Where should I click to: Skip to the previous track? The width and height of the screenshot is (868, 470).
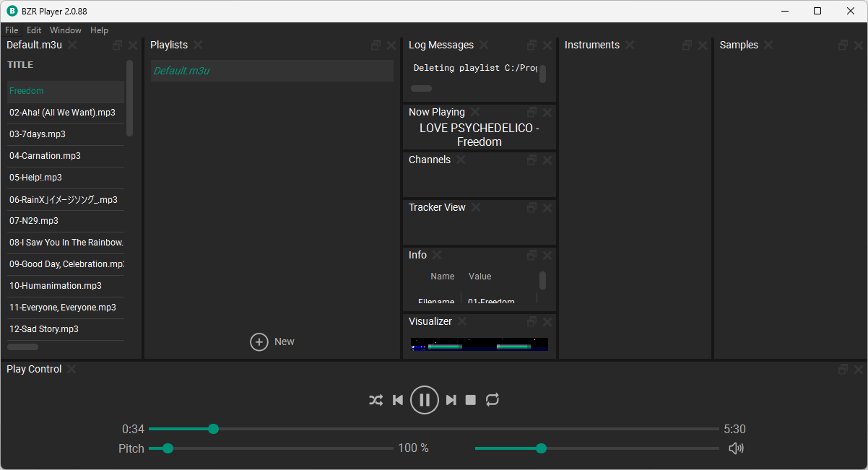[397, 400]
